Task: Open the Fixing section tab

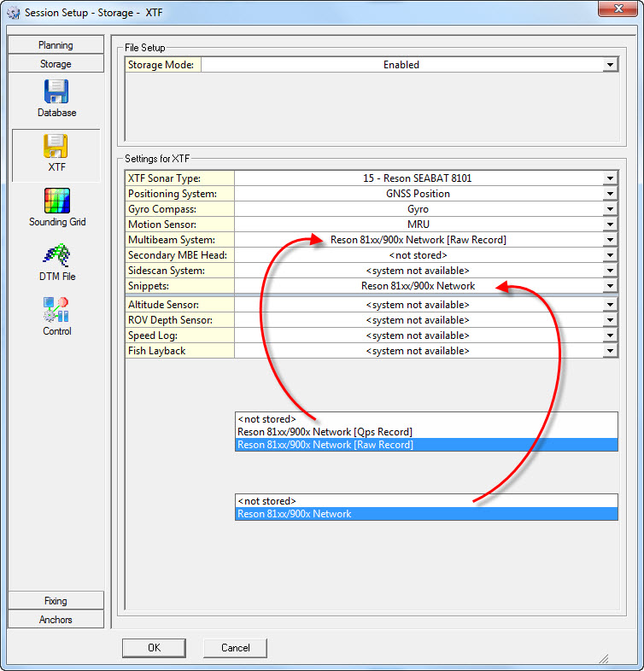Action: coord(56,601)
